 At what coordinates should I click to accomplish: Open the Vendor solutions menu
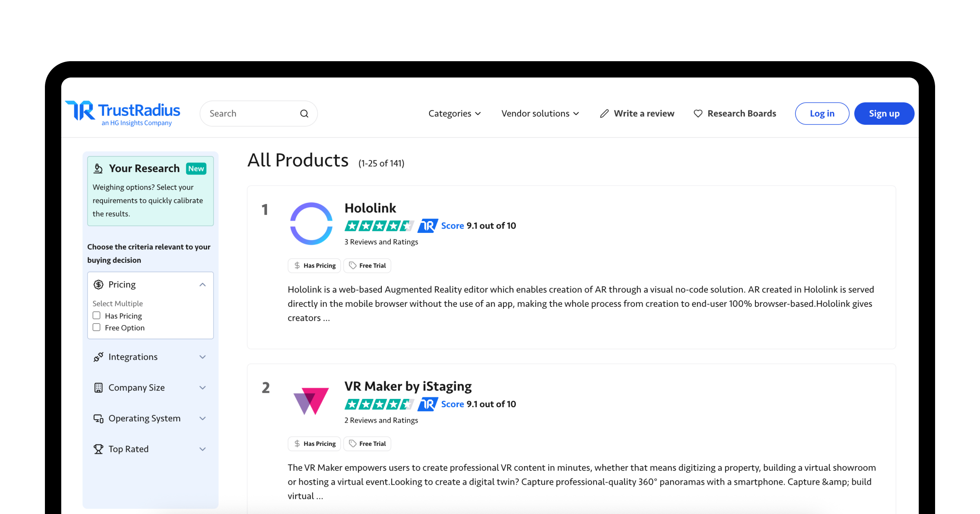(540, 113)
